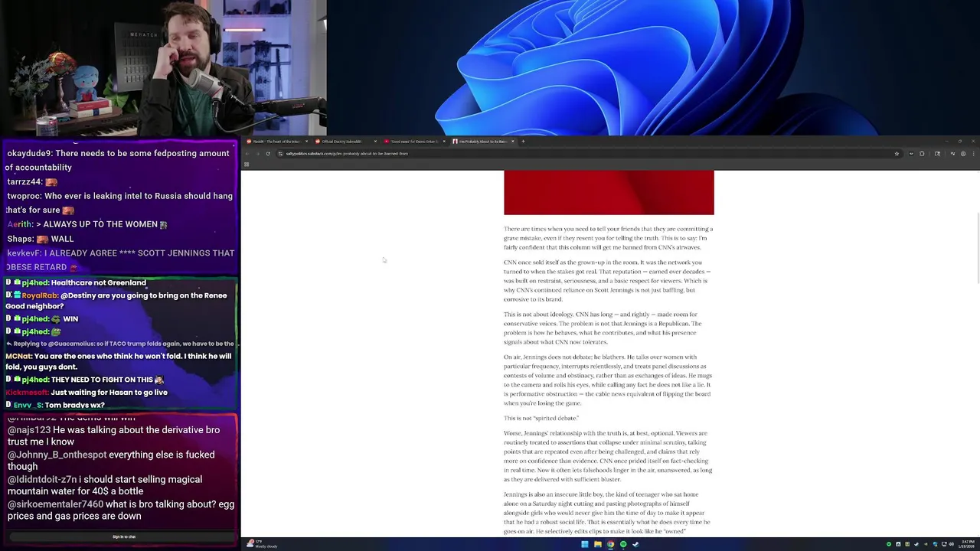Open the browser profile avatar icon
980x551 pixels.
coord(963,154)
